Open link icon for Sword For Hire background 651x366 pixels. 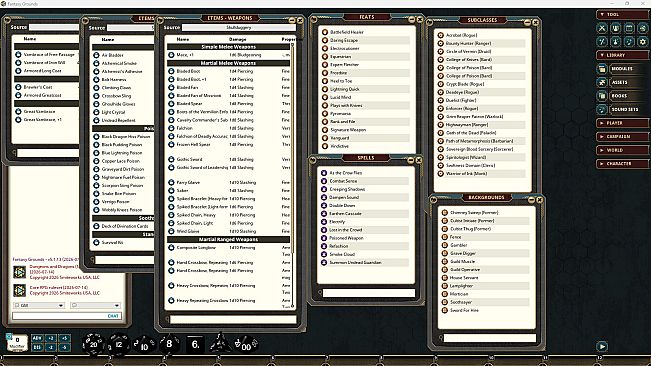tap(445, 310)
